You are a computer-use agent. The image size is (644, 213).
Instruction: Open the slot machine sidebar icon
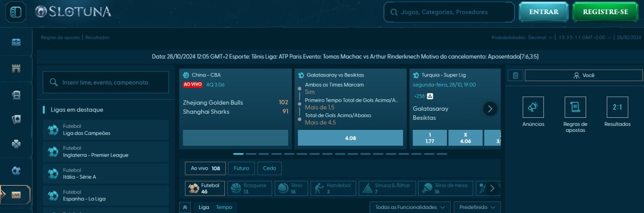click(16, 94)
